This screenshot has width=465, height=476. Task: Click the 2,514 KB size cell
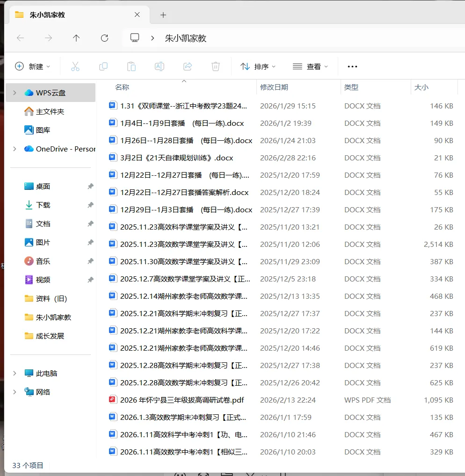438,245
